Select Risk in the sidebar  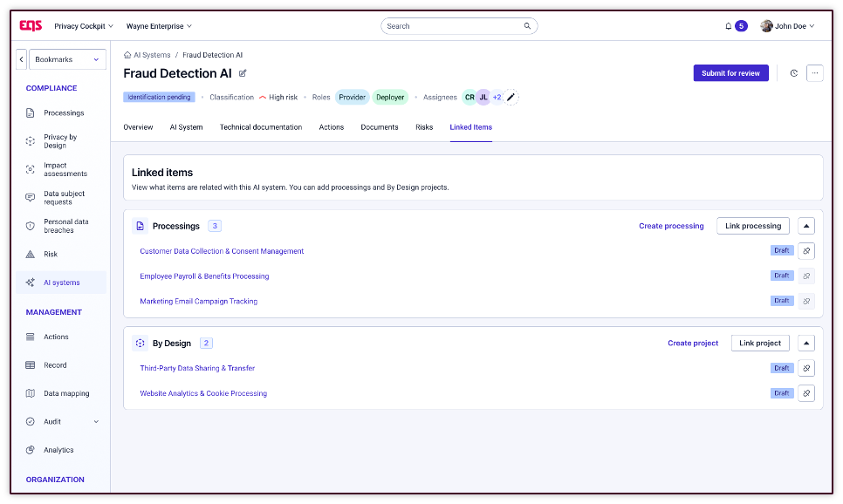point(61,254)
